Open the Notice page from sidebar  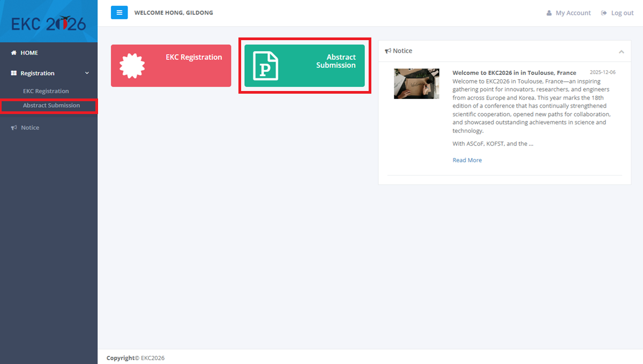(30, 128)
